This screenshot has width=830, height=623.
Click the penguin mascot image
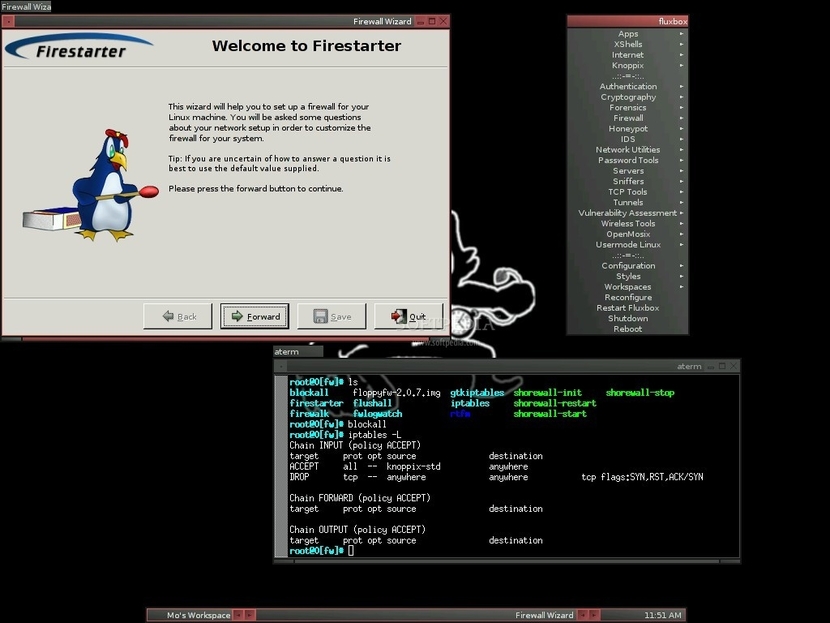coord(90,186)
